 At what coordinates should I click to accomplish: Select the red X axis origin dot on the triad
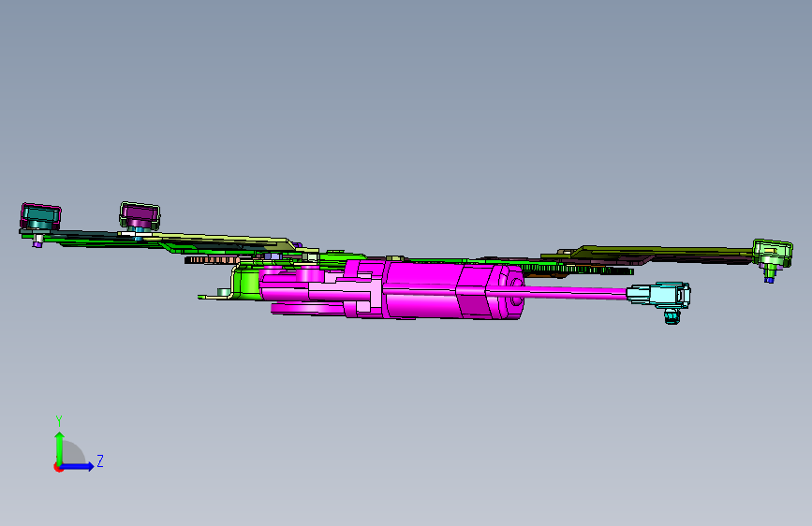pos(57,468)
